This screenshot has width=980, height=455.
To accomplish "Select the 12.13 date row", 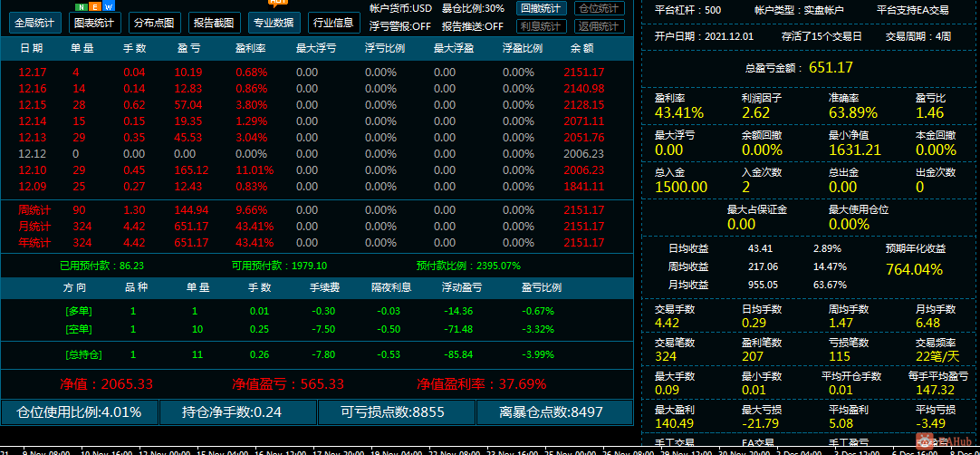I will tap(316, 137).
